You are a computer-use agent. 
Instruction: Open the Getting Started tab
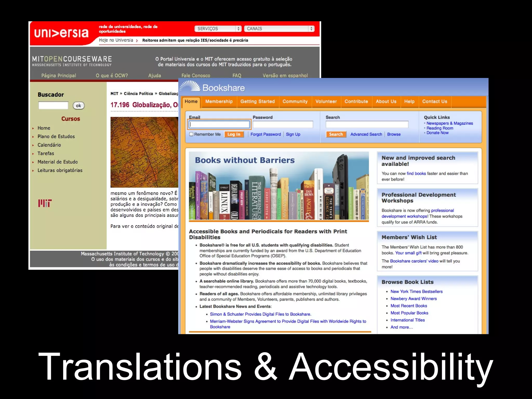point(257,102)
